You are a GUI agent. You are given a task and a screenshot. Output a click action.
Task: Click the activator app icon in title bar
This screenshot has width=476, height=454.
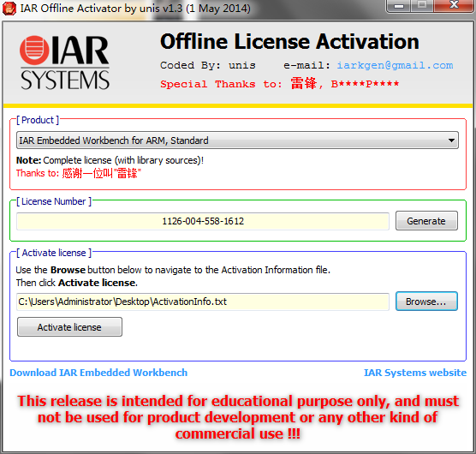[x=9, y=9]
